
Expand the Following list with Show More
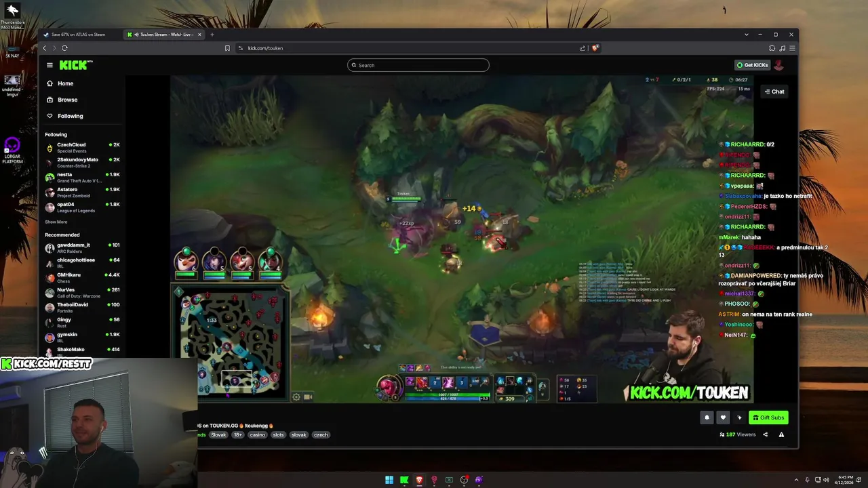coord(56,222)
